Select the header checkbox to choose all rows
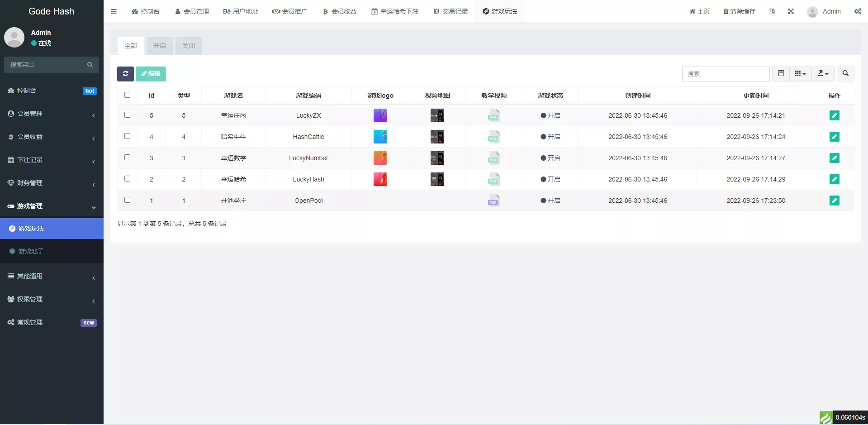The width and height of the screenshot is (868, 425). [x=127, y=95]
